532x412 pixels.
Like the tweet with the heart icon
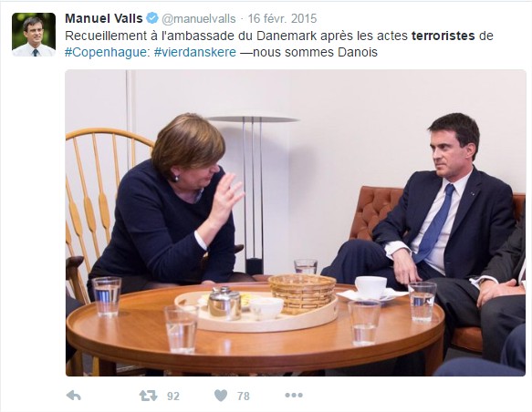point(221,396)
